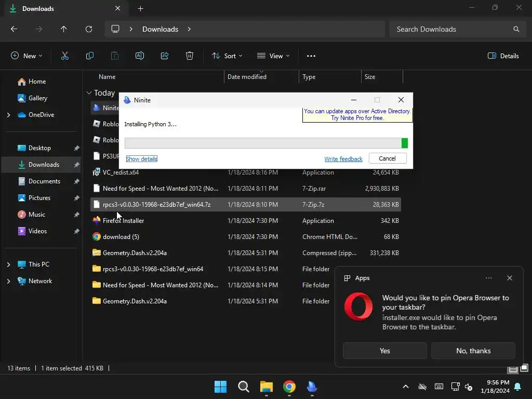Select the Geometry.Dash.v2.204a compressed zip file
532x399 pixels.
(x=246, y=253)
